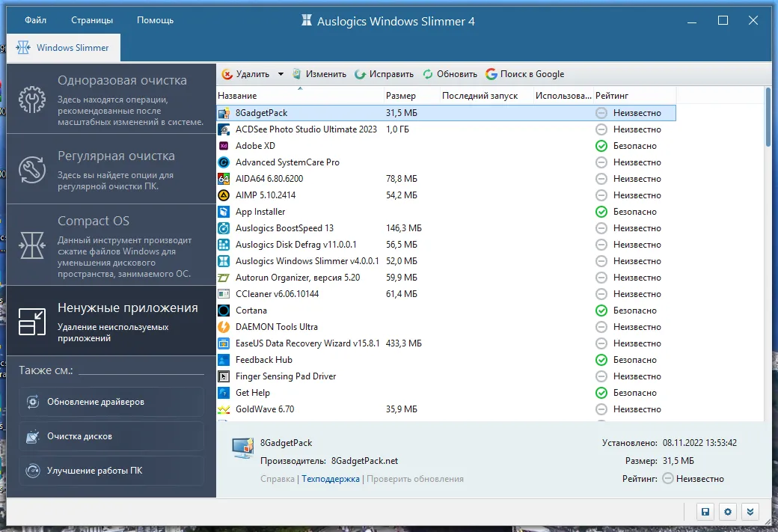Screen dimensions: 778x532
Task: Select the DAEMON Tools Ultra name
Action: [276, 327]
